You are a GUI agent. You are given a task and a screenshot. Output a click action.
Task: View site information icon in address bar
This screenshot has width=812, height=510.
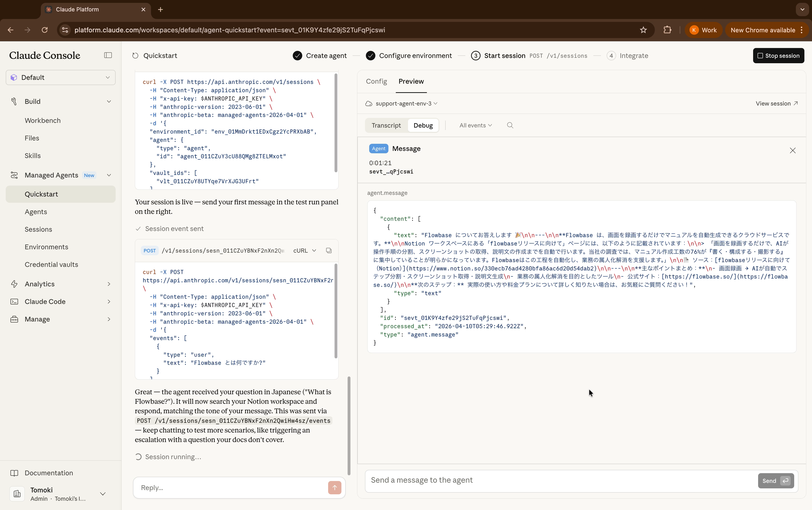(65, 30)
